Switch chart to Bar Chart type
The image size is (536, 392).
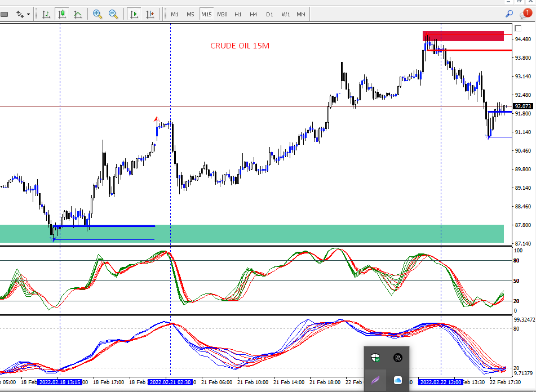click(x=46, y=14)
